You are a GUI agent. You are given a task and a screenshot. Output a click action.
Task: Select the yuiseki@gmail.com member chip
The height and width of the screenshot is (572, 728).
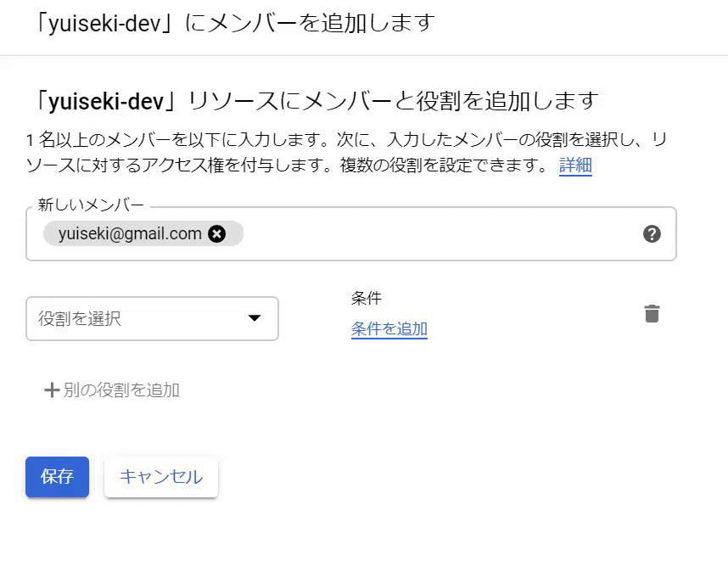point(130,234)
